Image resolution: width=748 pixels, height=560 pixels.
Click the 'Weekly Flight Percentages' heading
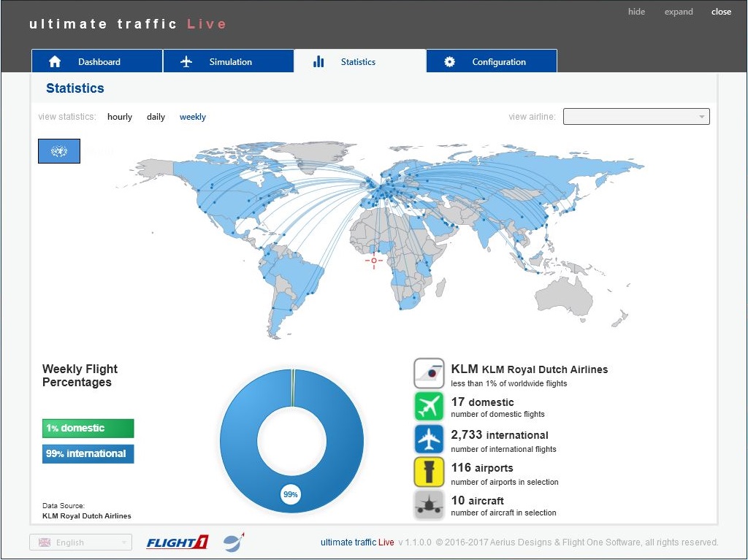(80, 375)
